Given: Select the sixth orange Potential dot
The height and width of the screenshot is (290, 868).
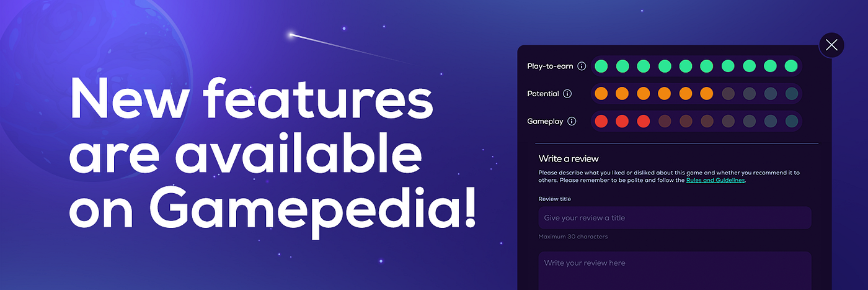Looking at the screenshot, I should (707, 94).
